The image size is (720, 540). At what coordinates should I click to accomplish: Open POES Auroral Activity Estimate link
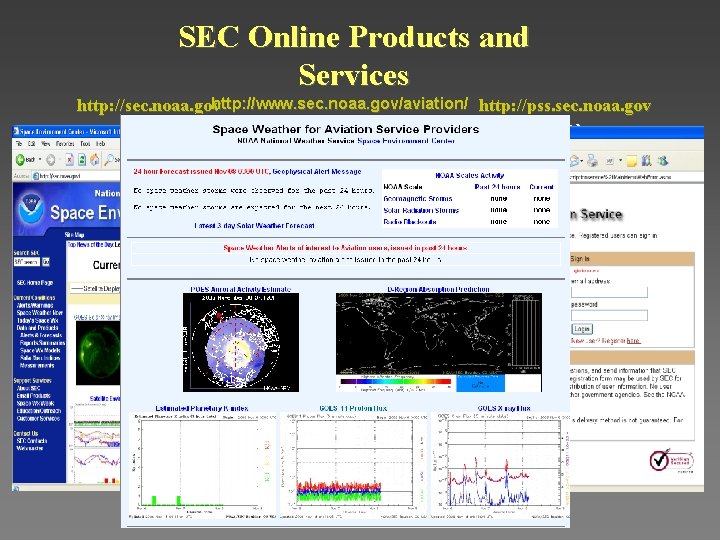241,289
